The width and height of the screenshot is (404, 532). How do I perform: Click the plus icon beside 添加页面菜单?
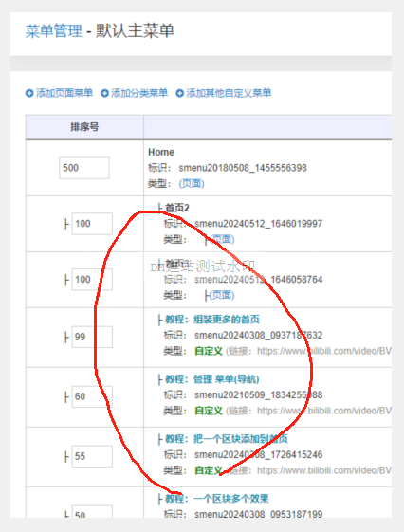[29, 93]
